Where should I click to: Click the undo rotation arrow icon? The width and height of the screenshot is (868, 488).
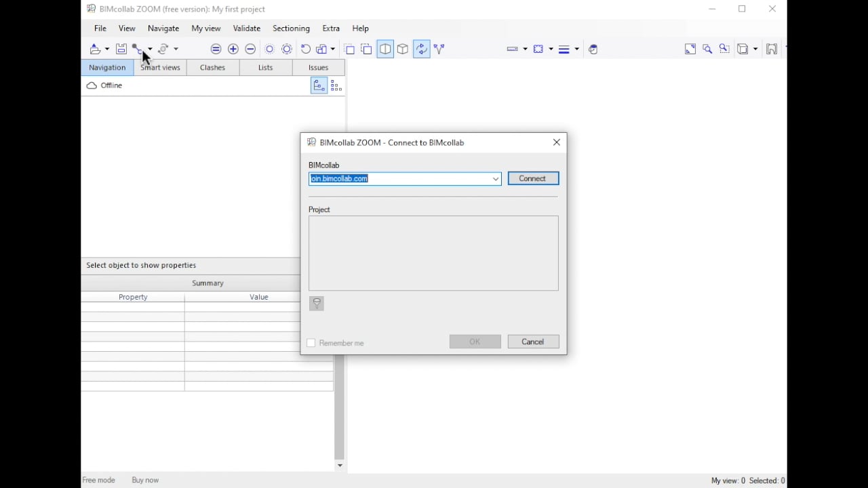305,49
